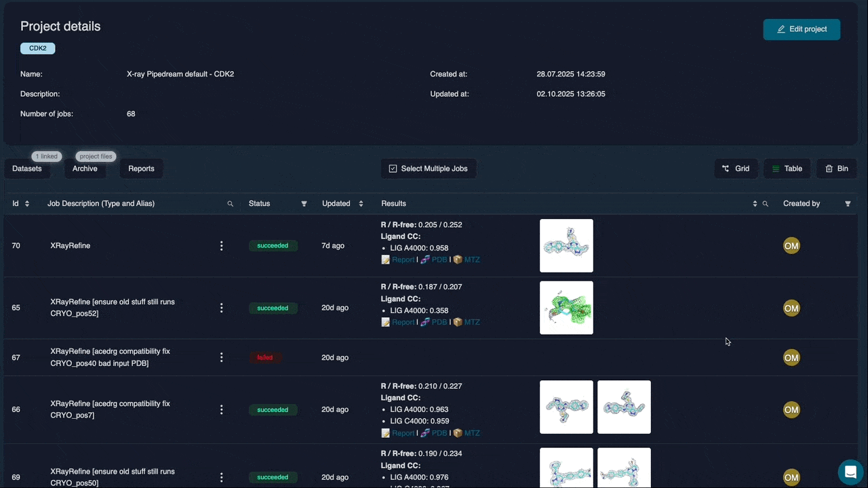The width and height of the screenshot is (868, 488).
Task: Open the Report link for job 70
Action: coord(402,260)
